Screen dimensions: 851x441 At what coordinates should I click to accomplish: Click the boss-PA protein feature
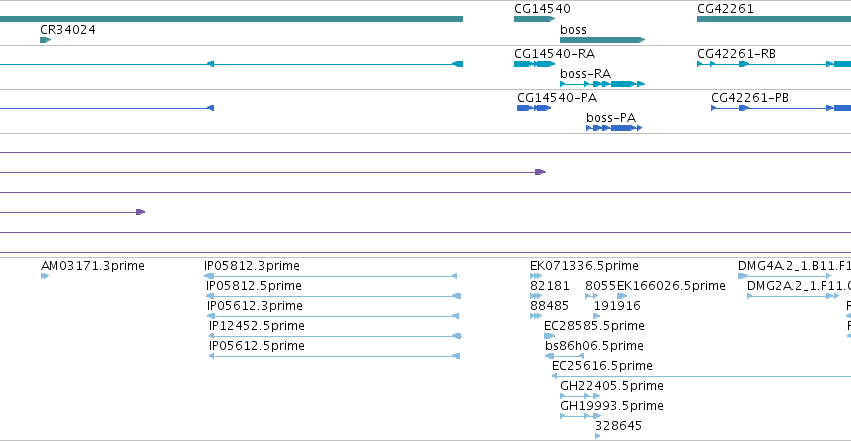(x=614, y=128)
